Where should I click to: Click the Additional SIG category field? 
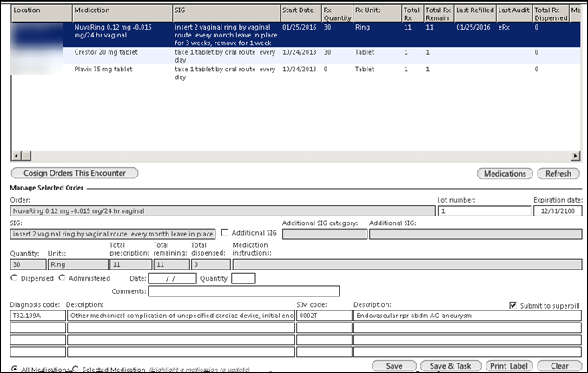325,234
